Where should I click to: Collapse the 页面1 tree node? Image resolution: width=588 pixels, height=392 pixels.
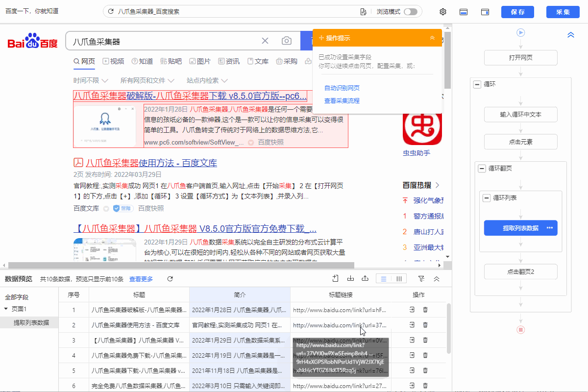[6, 309]
